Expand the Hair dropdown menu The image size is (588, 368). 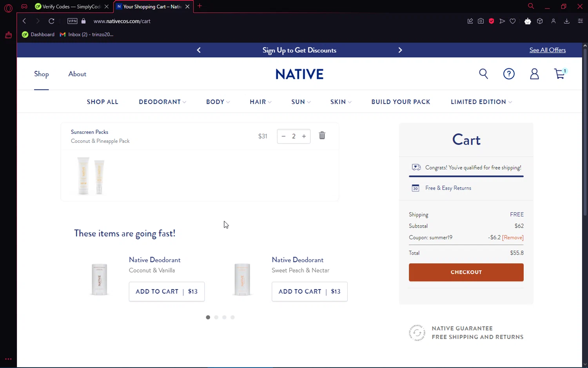(261, 102)
